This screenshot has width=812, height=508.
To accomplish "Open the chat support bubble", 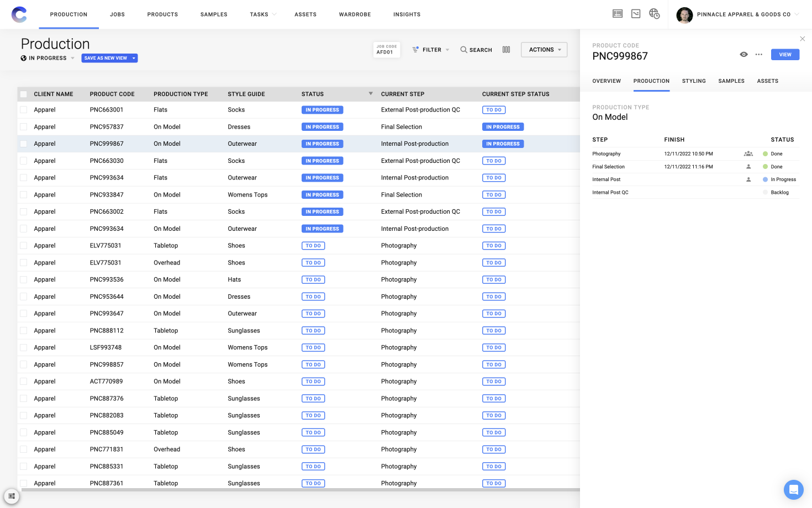I will (x=794, y=490).
